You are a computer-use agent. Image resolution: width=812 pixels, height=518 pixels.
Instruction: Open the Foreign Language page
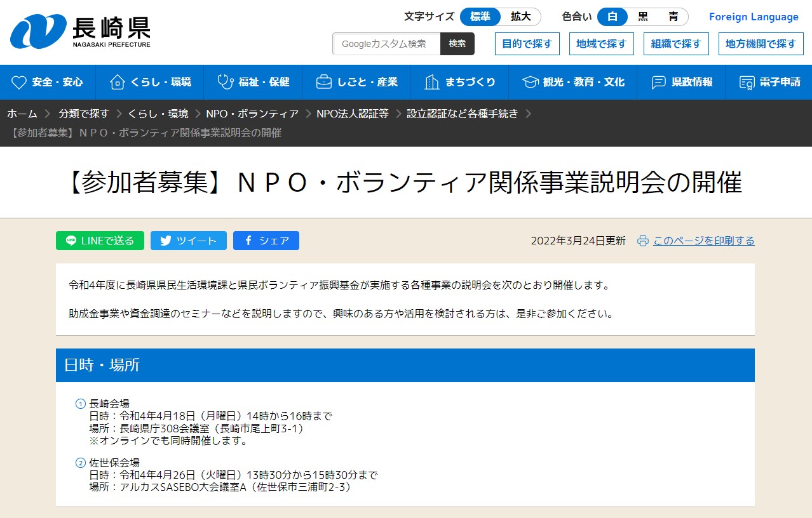pyautogui.click(x=753, y=17)
